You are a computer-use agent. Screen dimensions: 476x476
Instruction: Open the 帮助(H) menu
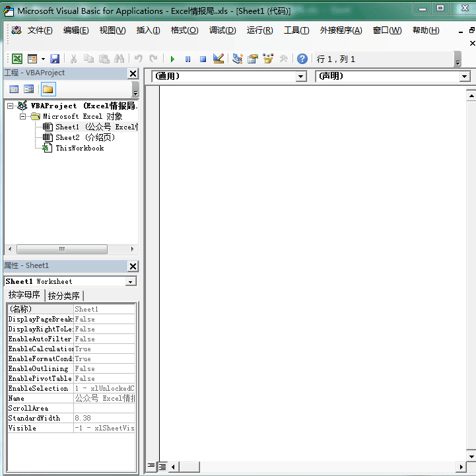pos(426,30)
